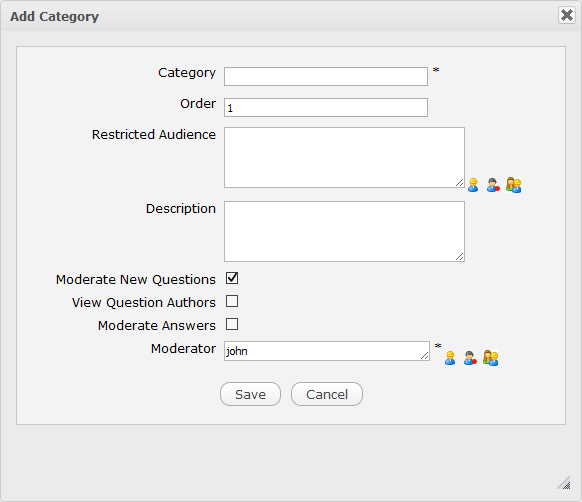Click the Moderator field containing john

[x=327, y=351]
